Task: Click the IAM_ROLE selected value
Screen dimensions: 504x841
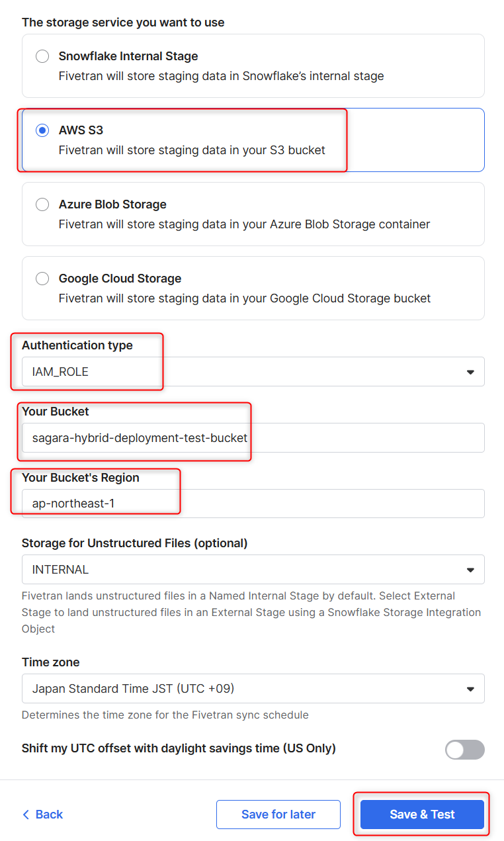Action: [60, 372]
